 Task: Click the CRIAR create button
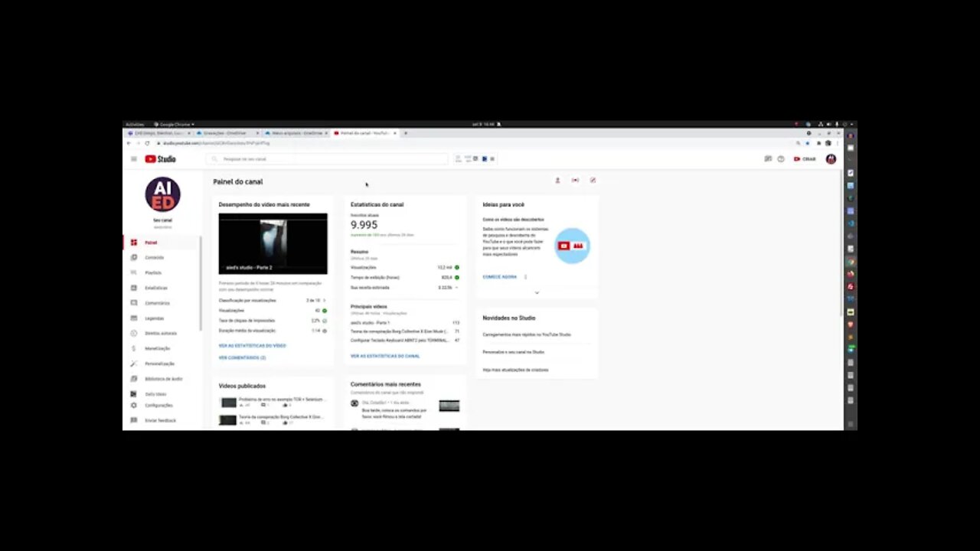(x=805, y=159)
